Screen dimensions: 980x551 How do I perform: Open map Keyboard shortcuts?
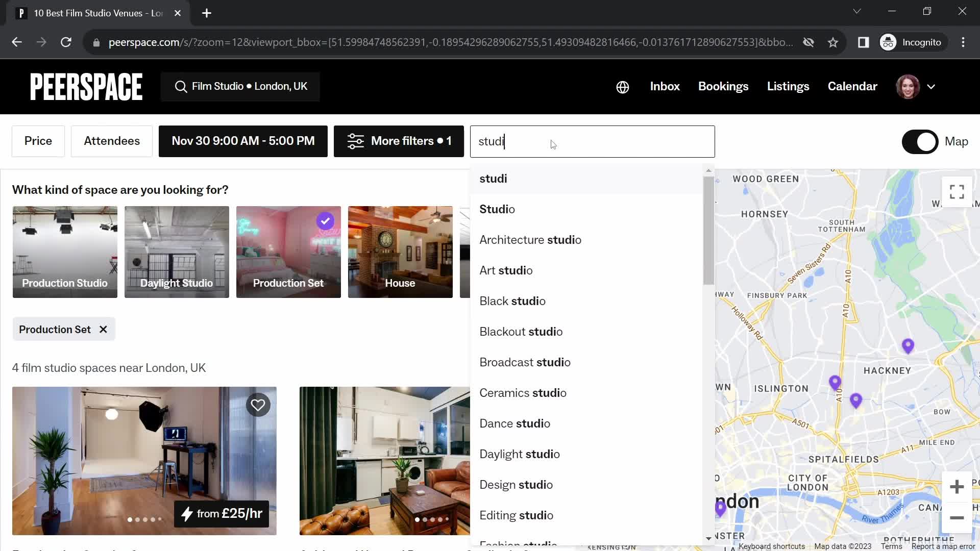pyautogui.click(x=772, y=546)
